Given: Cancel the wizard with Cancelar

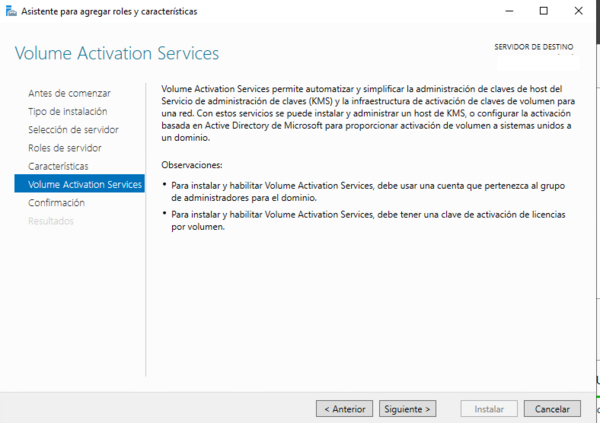Looking at the screenshot, I should coord(552,409).
